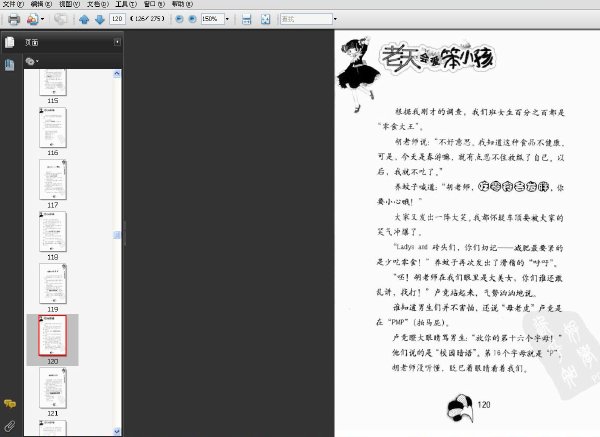Go to next page with the down arrow
The height and width of the screenshot is (437, 600).
100,19
